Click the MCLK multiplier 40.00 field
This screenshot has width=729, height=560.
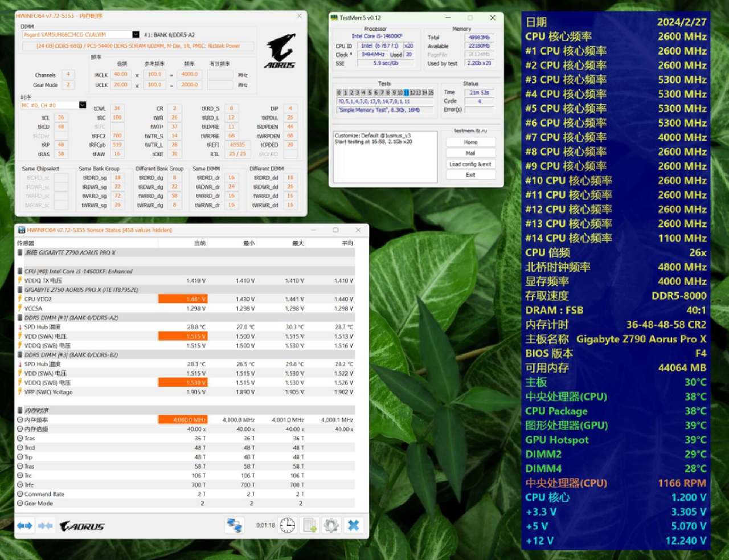(x=121, y=75)
